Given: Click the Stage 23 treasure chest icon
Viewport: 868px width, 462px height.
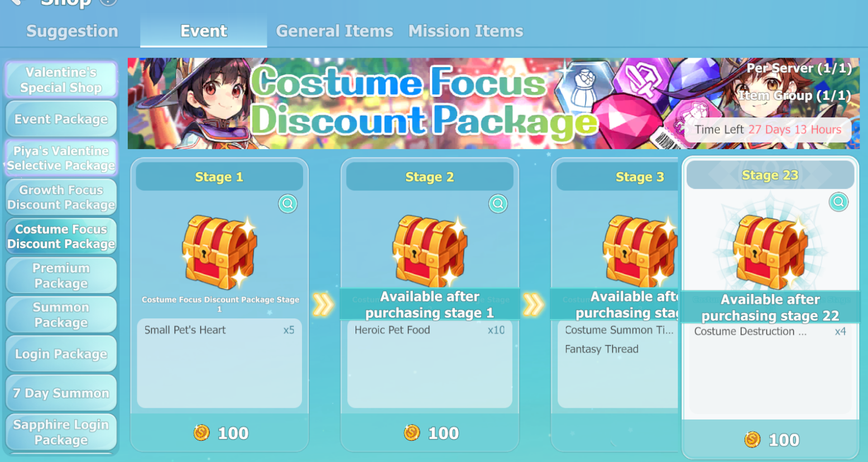Looking at the screenshot, I should [x=770, y=253].
